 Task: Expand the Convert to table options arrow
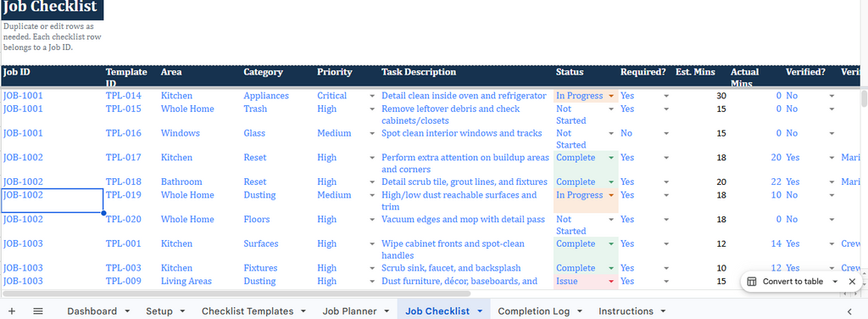[x=835, y=282]
